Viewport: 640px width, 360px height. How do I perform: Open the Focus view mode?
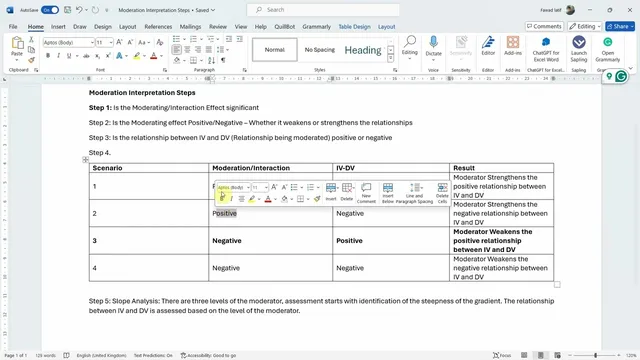[502, 355]
